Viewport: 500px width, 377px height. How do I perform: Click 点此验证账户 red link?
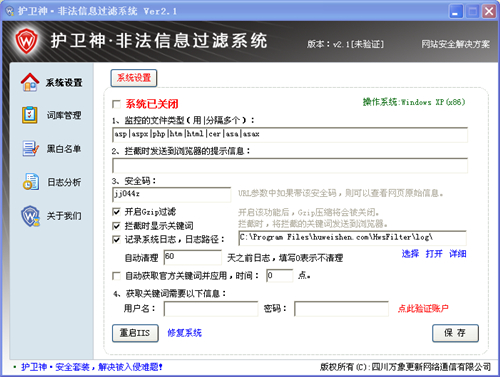coord(423,309)
